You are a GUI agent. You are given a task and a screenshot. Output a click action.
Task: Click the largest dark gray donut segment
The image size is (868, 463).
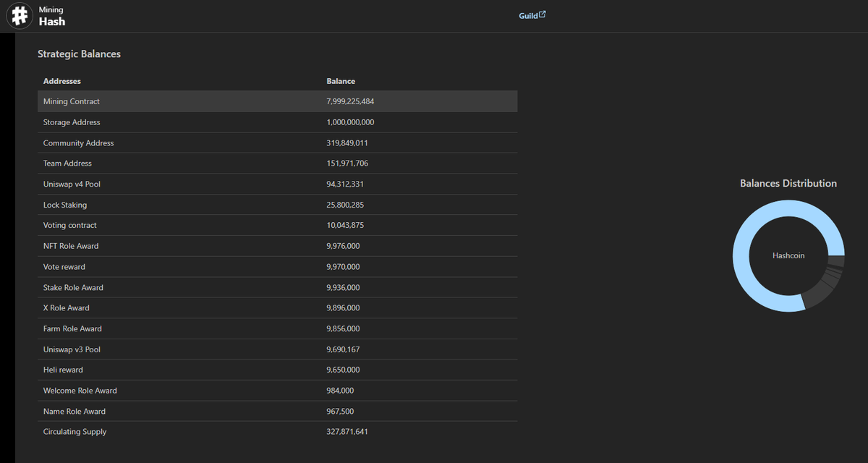pyautogui.click(x=817, y=293)
